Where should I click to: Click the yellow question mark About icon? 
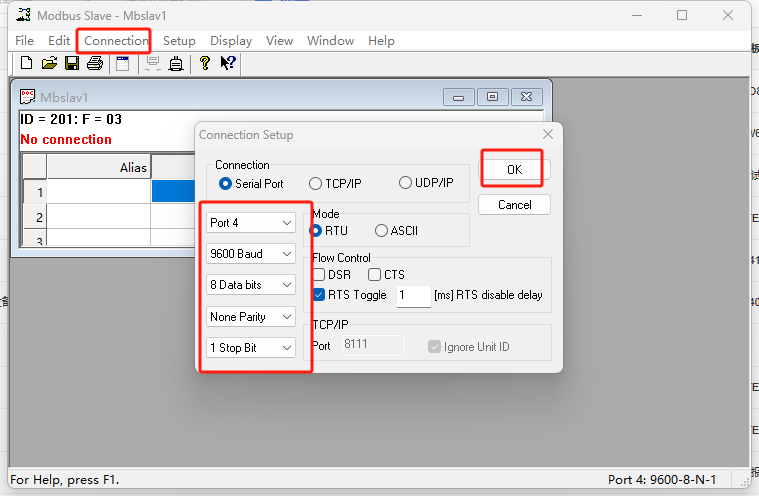205,63
